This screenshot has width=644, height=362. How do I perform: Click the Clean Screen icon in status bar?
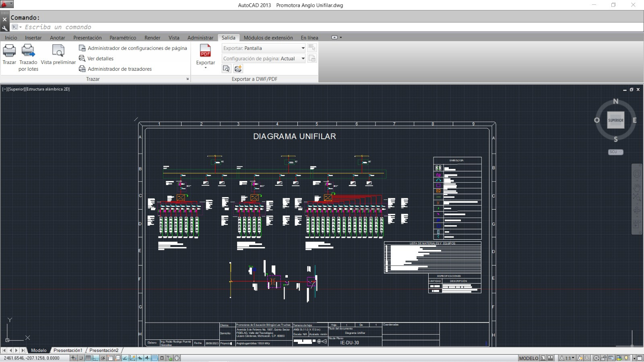point(640,358)
